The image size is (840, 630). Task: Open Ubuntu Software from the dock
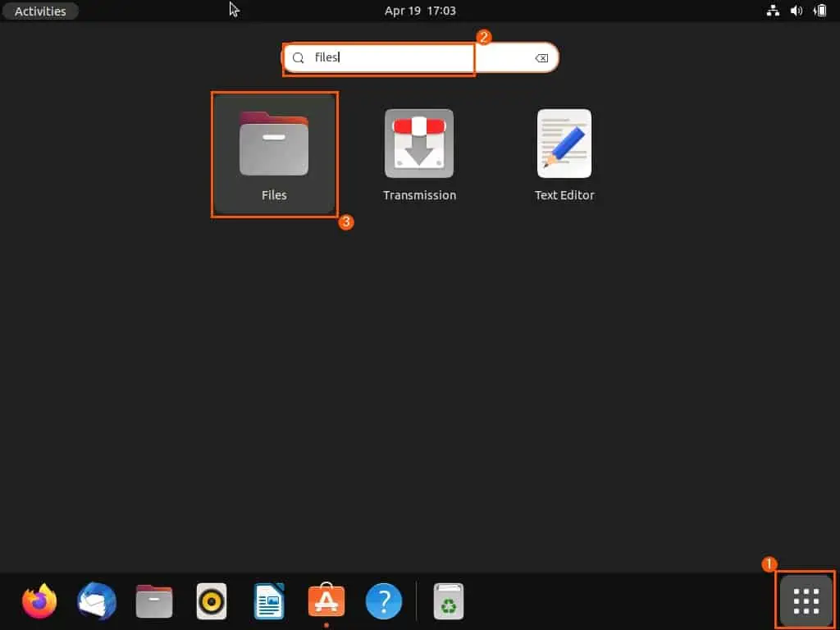tap(326, 601)
